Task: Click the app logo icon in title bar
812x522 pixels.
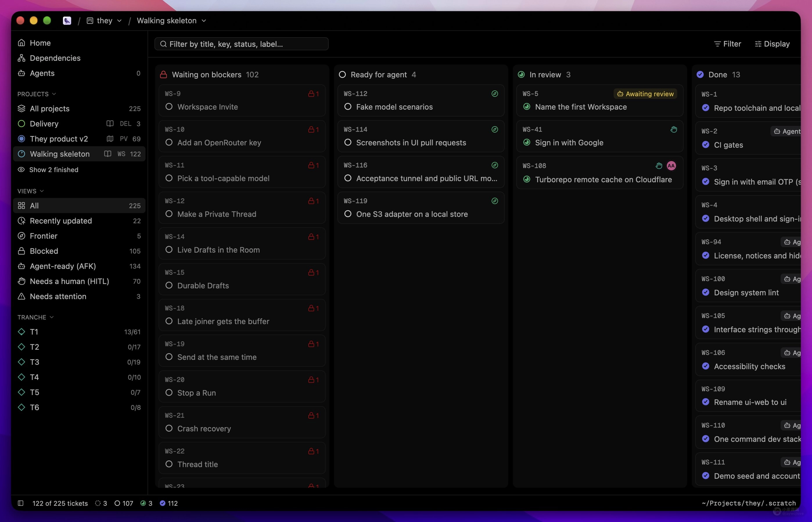Action: pyautogui.click(x=67, y=21)
